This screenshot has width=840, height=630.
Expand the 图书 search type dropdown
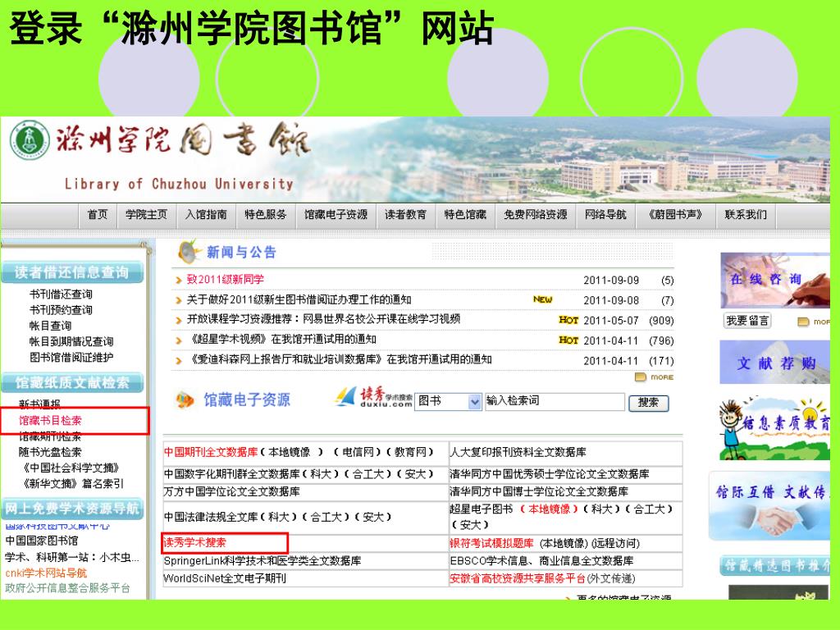[x=474, y=402]
